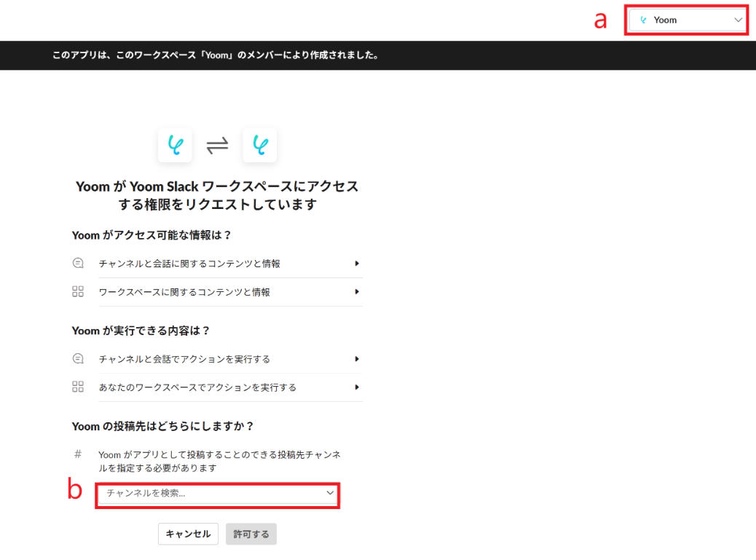Click the chevron arrow in workspace selector
This screenshot has height=560, width=756.
coord(738,20)
